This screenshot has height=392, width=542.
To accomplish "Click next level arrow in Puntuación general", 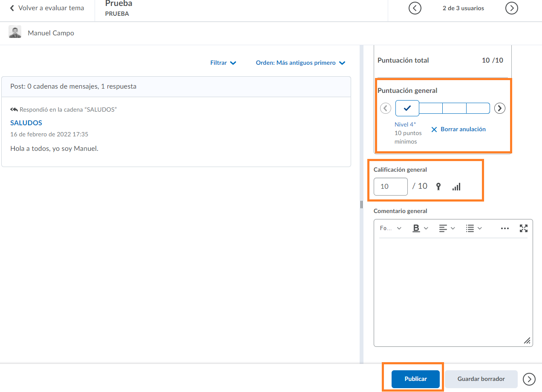I will coord(499,108).
